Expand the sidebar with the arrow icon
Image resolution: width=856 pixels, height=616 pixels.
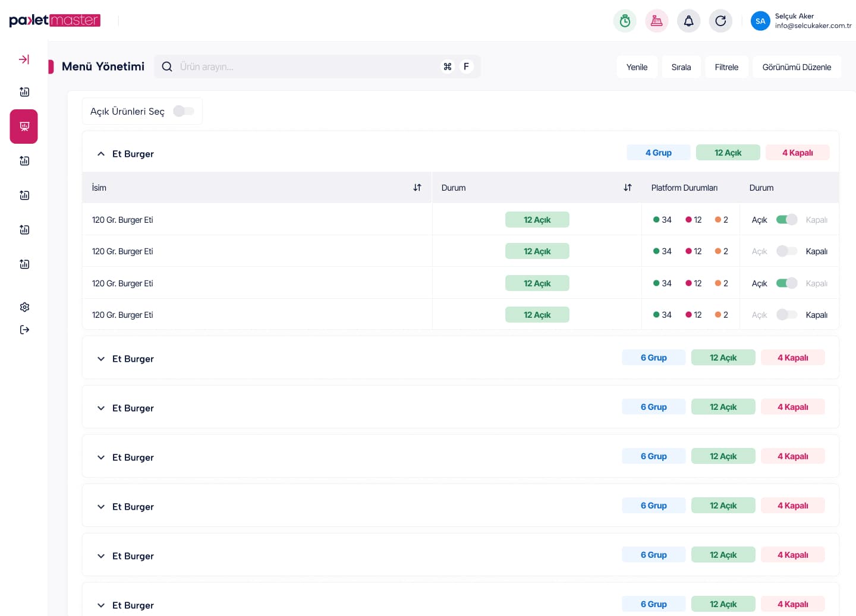[24, 59]
